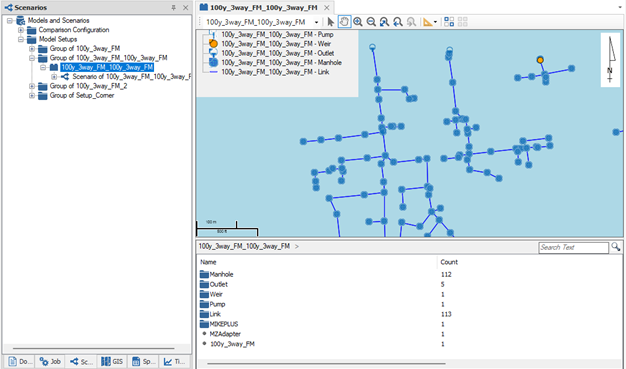The width and height of the screenshot is (626, 369).
Task: Click into the Search Text field
Action: tap(573, 248)
